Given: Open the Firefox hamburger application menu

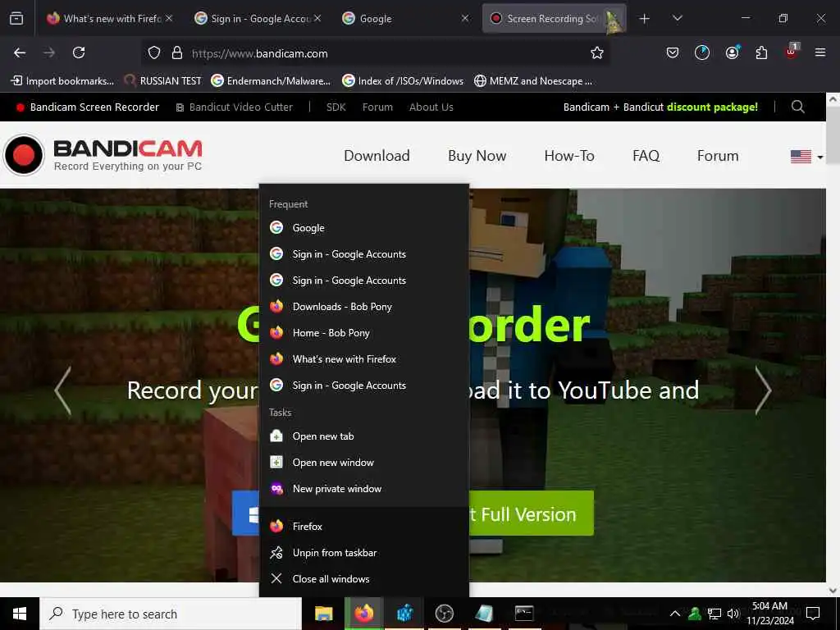Looking at the screenshot, I should [x=820, y=52].
